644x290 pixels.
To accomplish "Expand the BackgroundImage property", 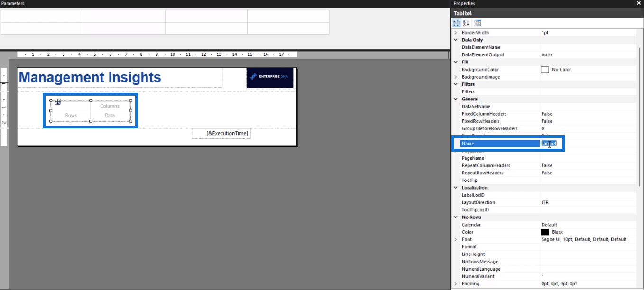I will click(x=456, y=77).
